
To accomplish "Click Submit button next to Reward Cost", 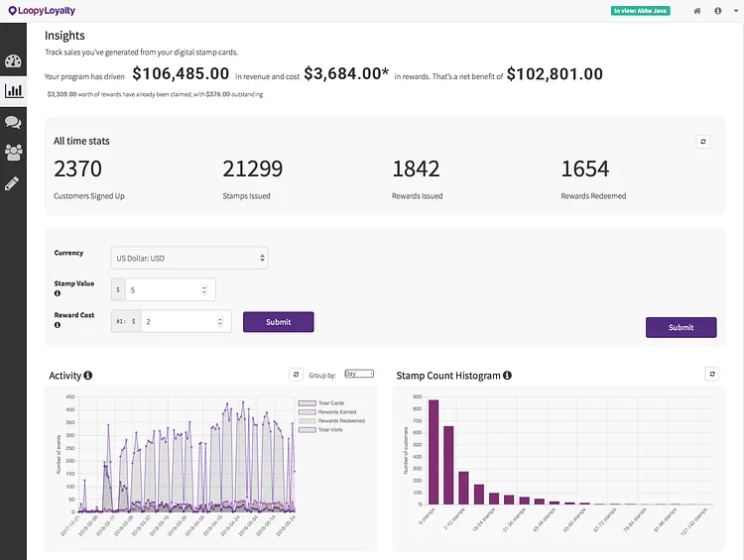I will point(279,322).
